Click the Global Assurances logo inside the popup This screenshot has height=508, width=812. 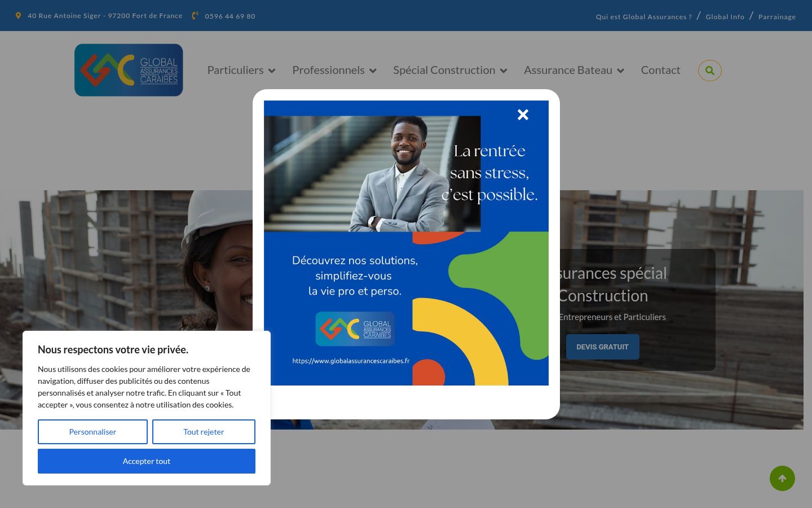(x=355, y=329)
